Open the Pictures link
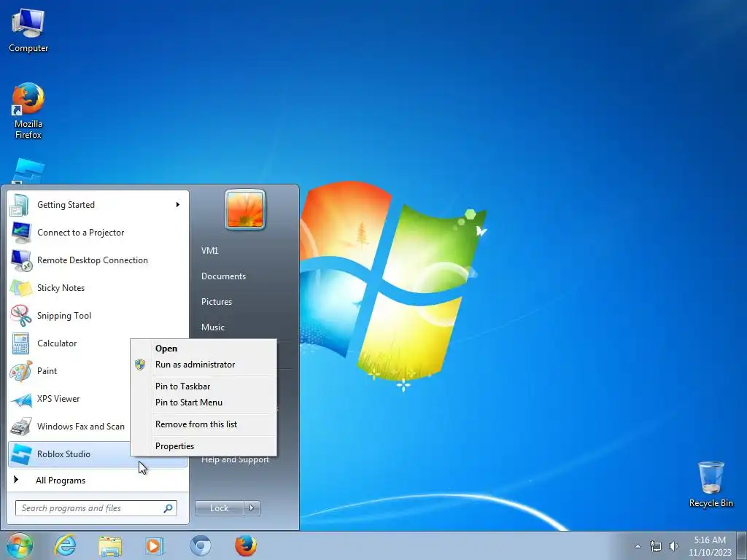 (x=216, y=302)
